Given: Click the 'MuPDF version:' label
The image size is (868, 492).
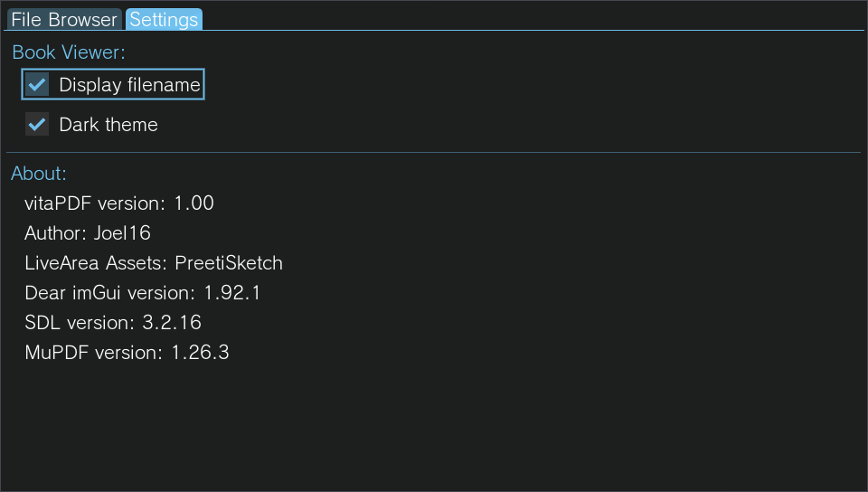Looking at the screenshot, I should click(x=93, y=353).
